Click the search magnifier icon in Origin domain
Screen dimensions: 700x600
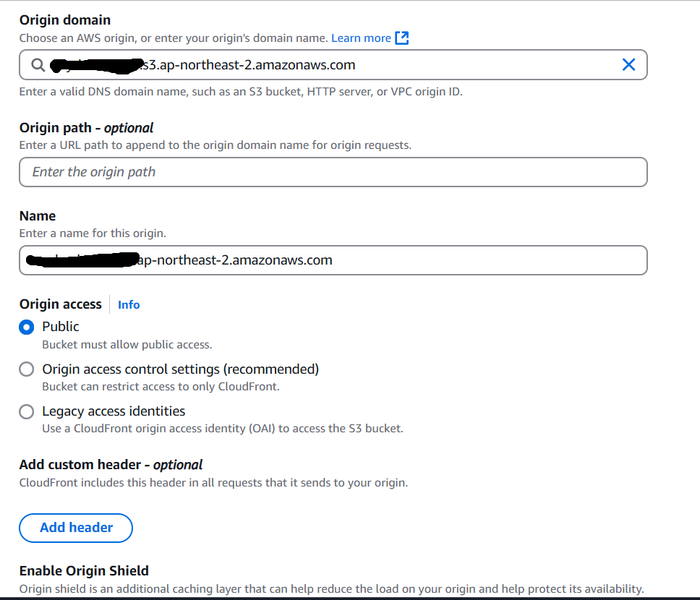(x=38, y=65)
